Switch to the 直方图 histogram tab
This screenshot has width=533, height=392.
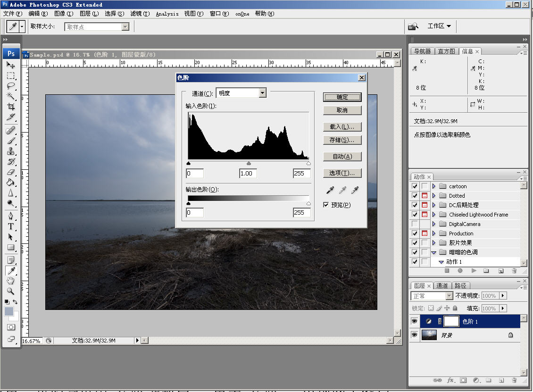pyautogui.click(x=446, y=51)
